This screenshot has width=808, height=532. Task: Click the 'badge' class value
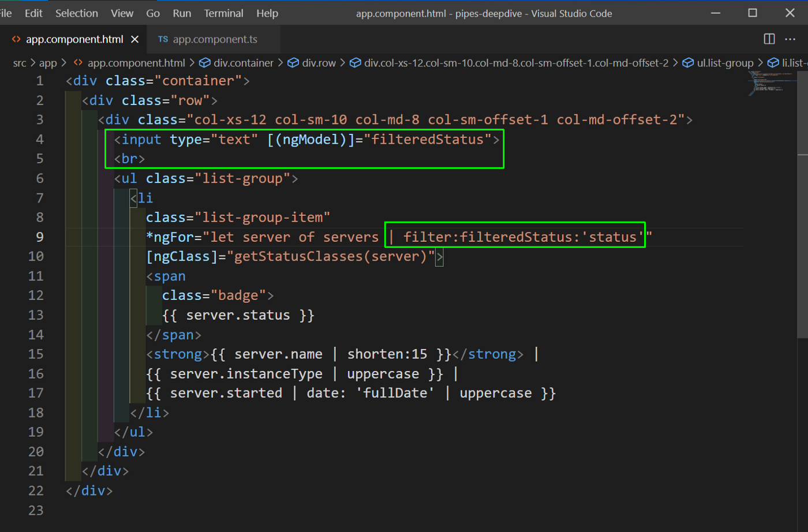coord(238,296)
